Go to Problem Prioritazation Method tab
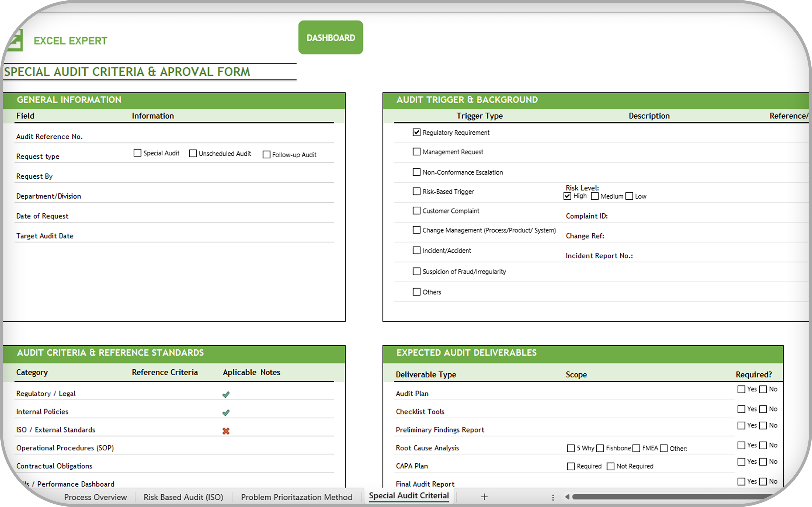 pos(297,497)
